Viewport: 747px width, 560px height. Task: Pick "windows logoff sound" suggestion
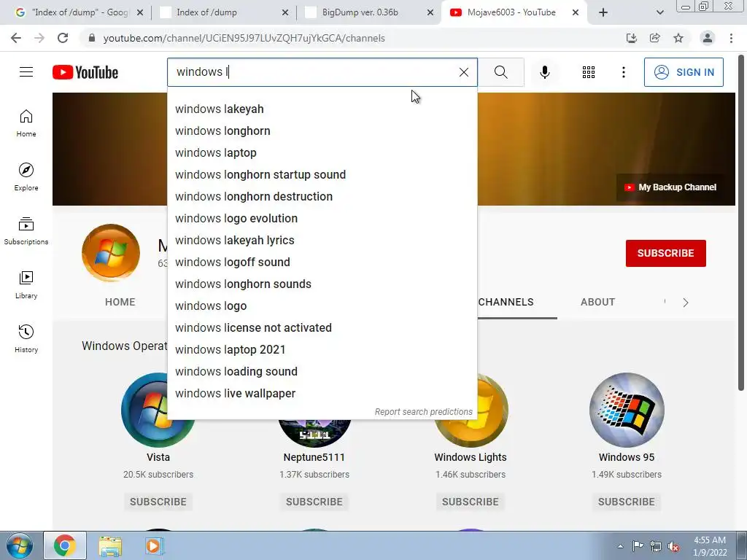tap(322, 262)
